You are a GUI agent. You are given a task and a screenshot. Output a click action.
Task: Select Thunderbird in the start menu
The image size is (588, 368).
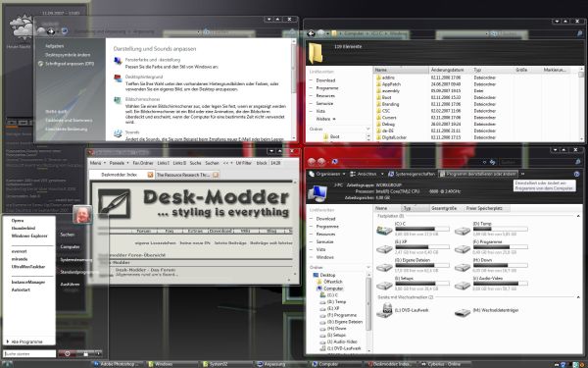(24, 229)
